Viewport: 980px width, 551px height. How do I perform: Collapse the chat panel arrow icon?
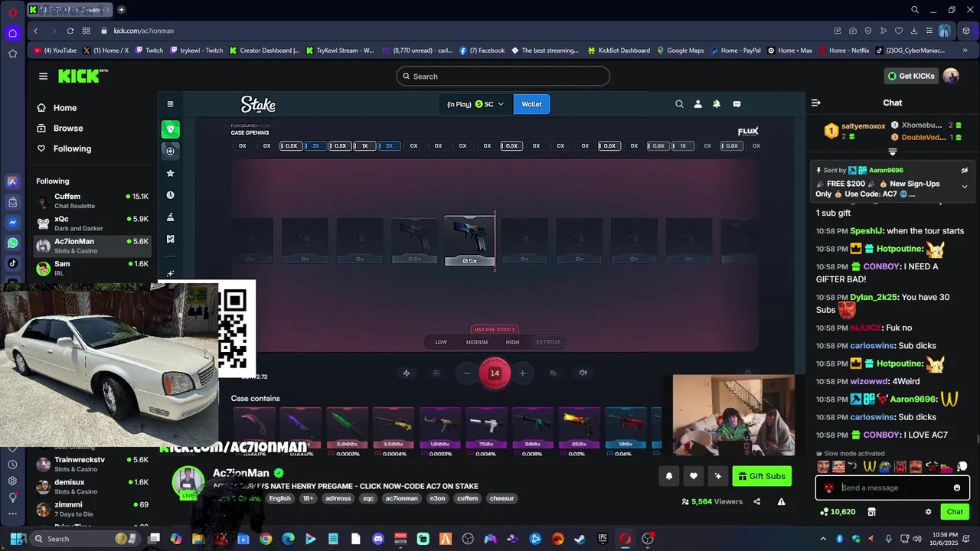[816, 103]
